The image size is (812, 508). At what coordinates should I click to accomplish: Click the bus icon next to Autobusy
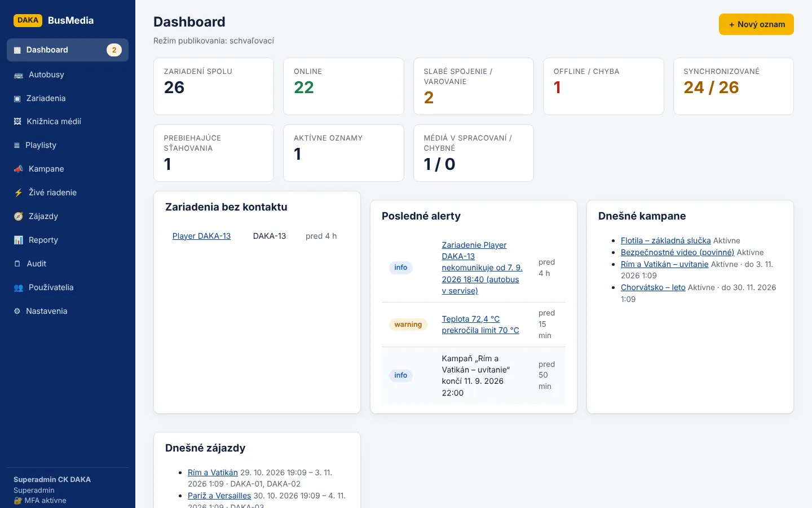coord(18,75)
